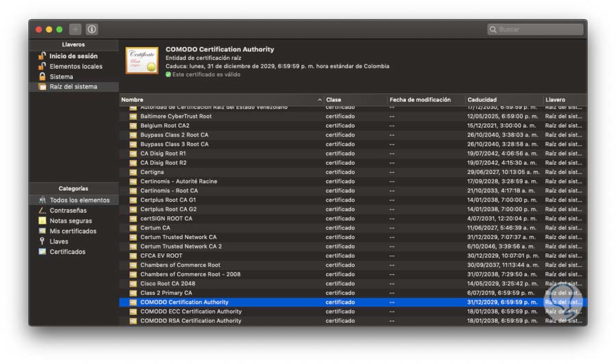Click Certplus Root CA G2 icon
Image resolution: width=616 pixels, height=364 pixels.
(133, 209)
